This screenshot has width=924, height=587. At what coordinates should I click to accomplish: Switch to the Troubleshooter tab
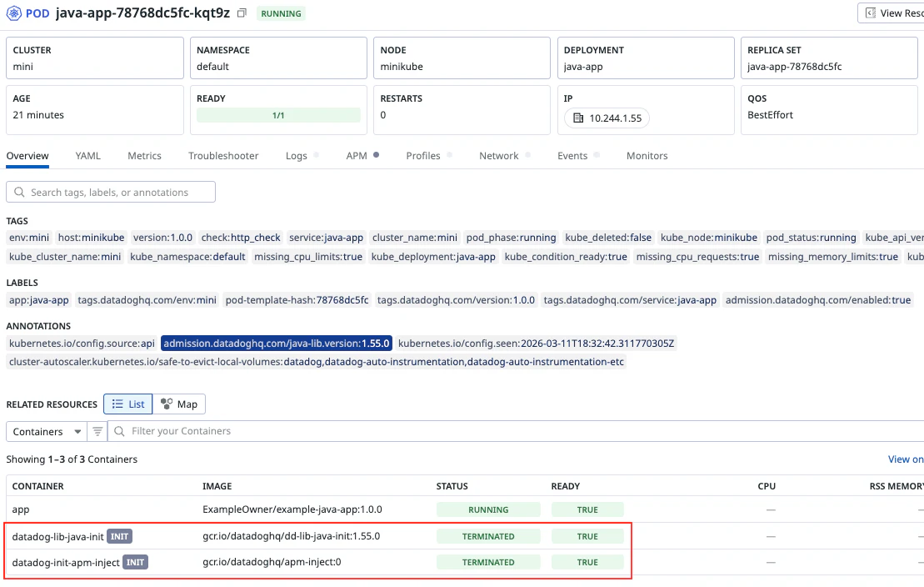[223, 156]
